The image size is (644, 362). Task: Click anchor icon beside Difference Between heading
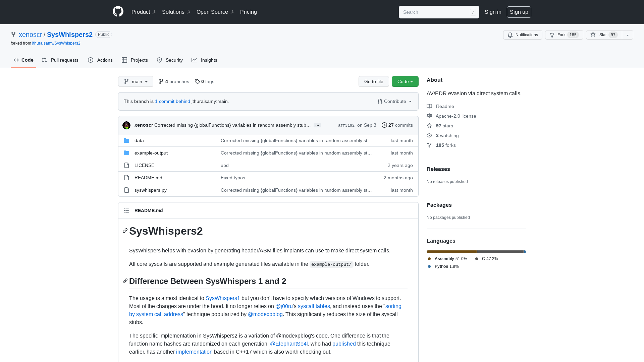pyautogui.click(x=125, y=281)
